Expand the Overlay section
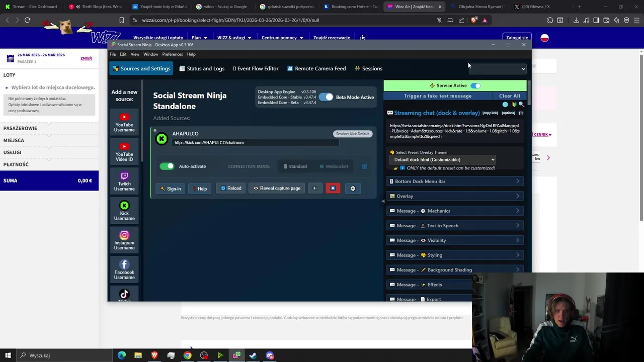644x362 pixels. pyautogui.click(x=455, y=196)
